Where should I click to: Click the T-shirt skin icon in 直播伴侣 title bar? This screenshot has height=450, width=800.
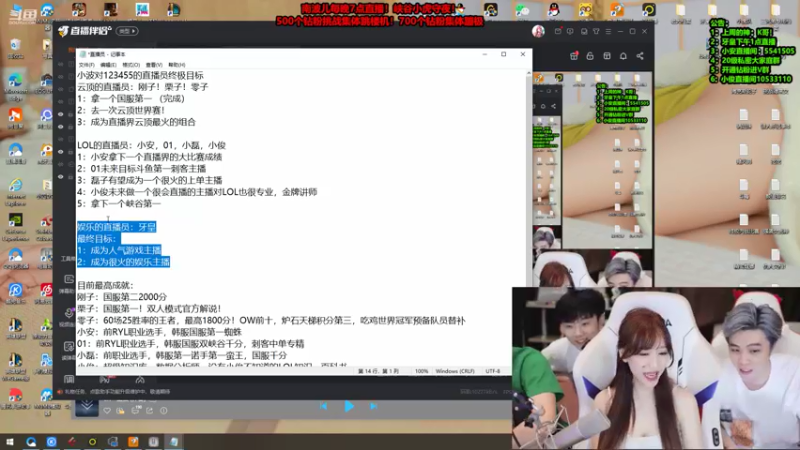click(x=596, y=31)
